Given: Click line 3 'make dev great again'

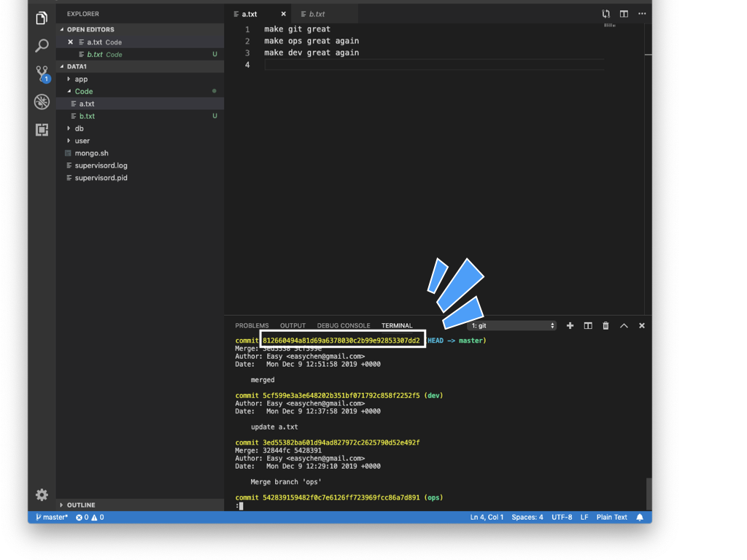Looking at the screenshot, I should point(311,52).
